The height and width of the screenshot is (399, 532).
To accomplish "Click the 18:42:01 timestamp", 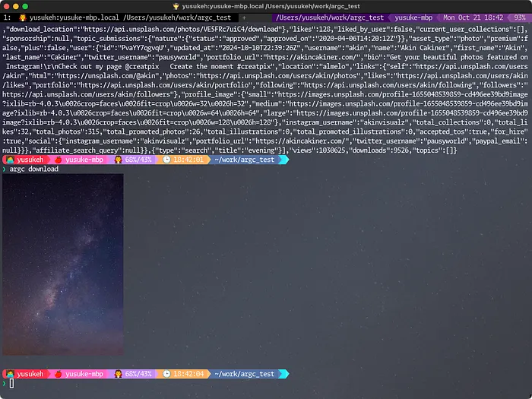I will pos(188,160).
